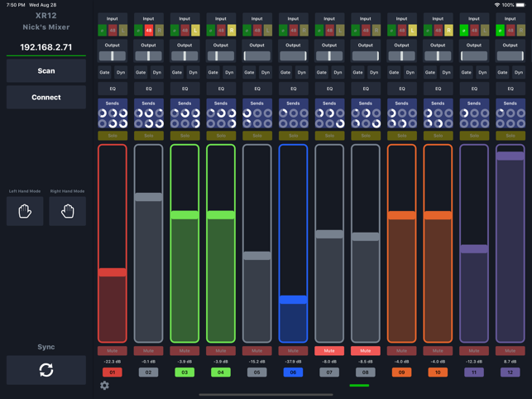Unmute channel 07

pyautogui.click(x=329, y=351)
